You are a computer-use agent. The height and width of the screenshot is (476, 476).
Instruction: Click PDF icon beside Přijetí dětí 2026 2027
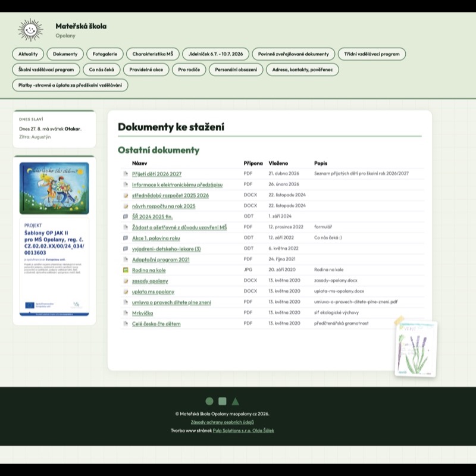point(126,174)
